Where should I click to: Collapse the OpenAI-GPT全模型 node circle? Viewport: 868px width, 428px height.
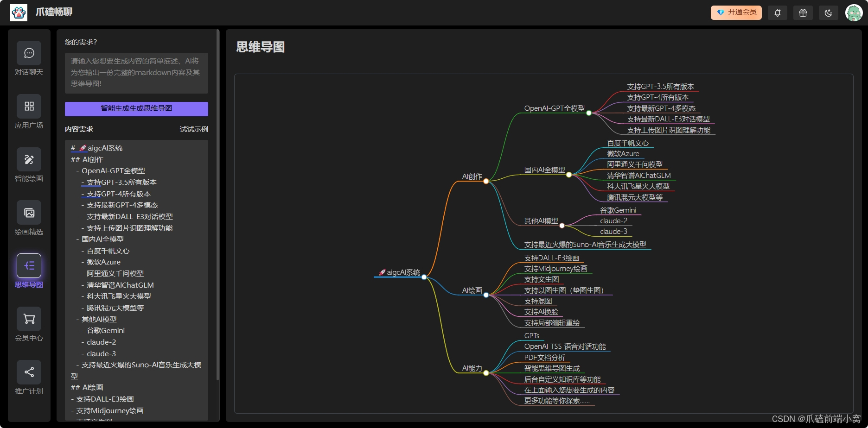pyautogui.click(x=589, y=113)
